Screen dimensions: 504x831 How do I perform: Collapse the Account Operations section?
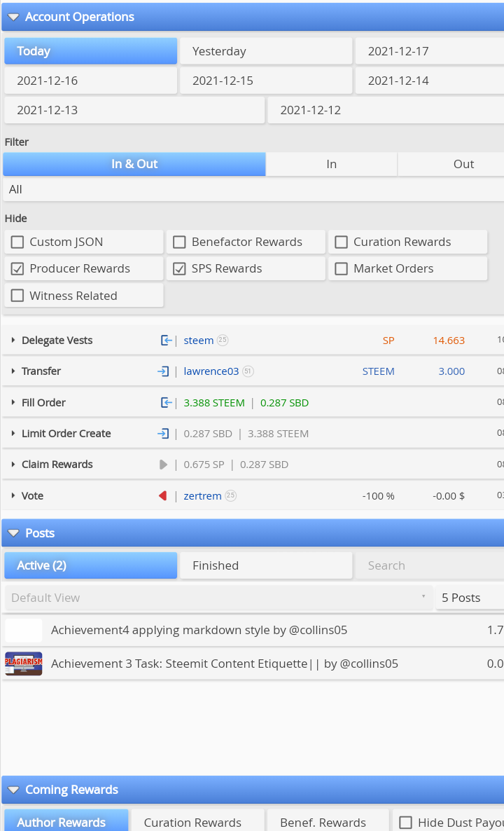coord(14,17)
